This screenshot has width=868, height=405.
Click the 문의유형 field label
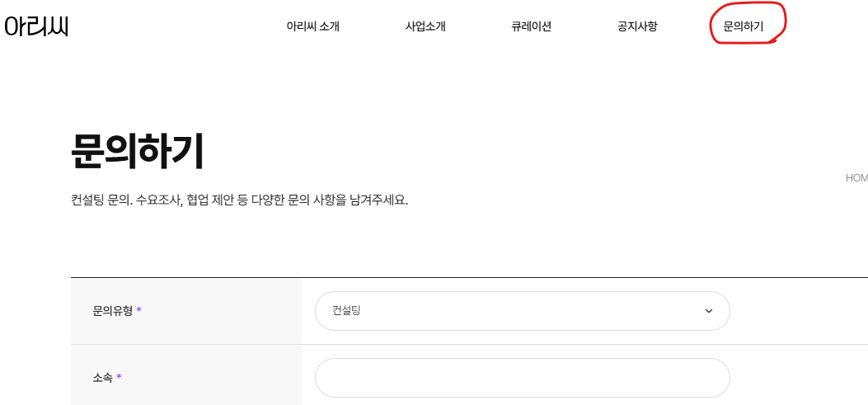113,311
